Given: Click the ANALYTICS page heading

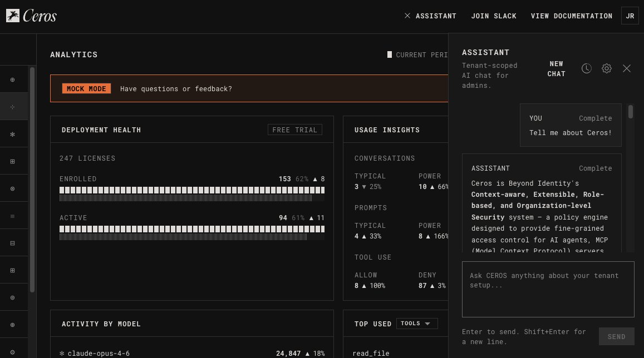Looking at the screenshot, I should click(74, 54).
